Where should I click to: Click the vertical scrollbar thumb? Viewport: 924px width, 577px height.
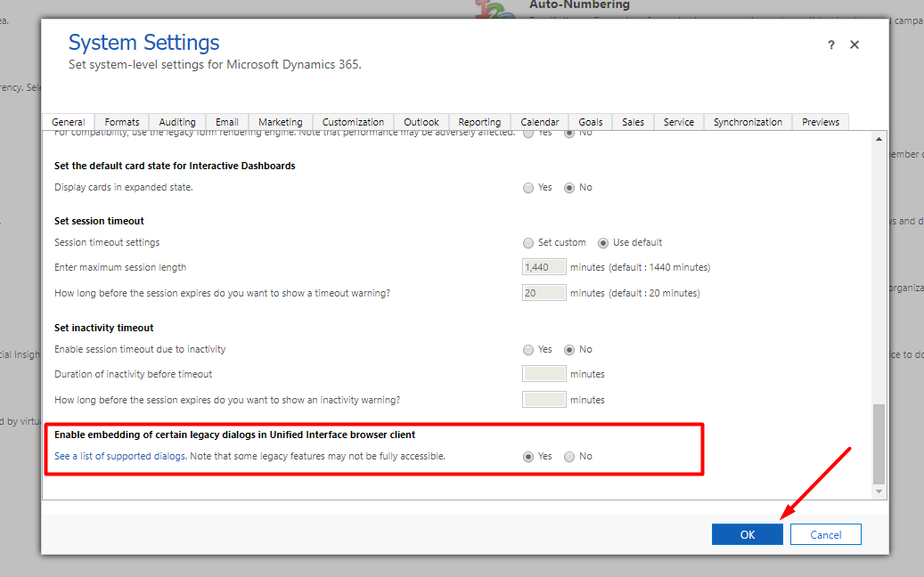coord(879,443)
